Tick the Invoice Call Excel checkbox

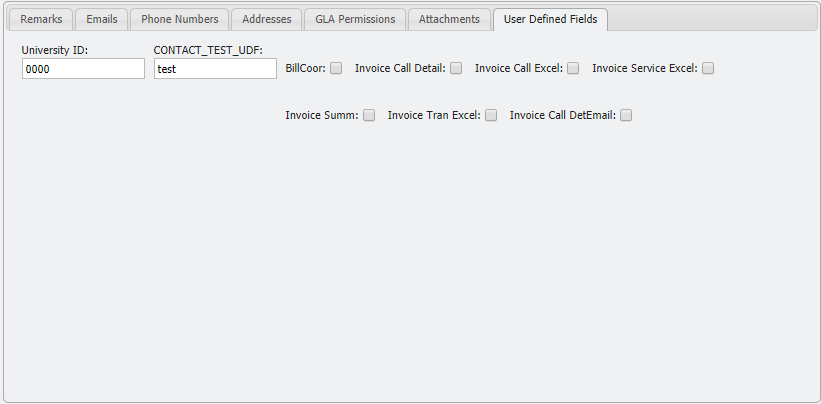pos(573,68)
